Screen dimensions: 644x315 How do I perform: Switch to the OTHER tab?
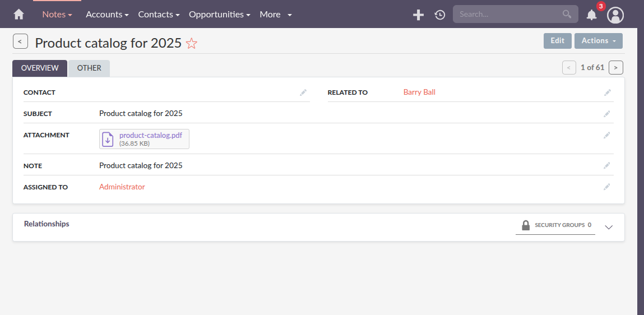tap(89, 68)
